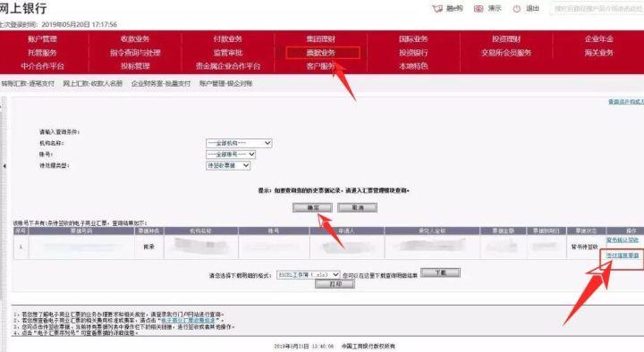644x352 pixels.
Task: Open the 客户服务 menu
Action: pyautogui.click(x=321, y=66)
